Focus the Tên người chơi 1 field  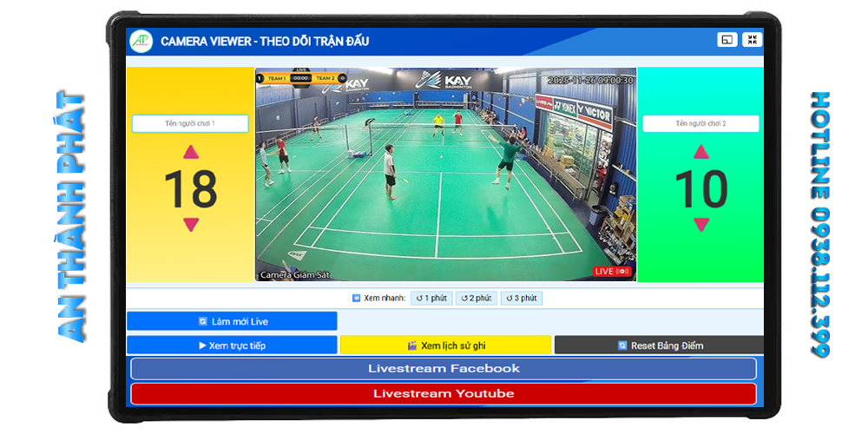pyautogui.click(x=190, y=123)
